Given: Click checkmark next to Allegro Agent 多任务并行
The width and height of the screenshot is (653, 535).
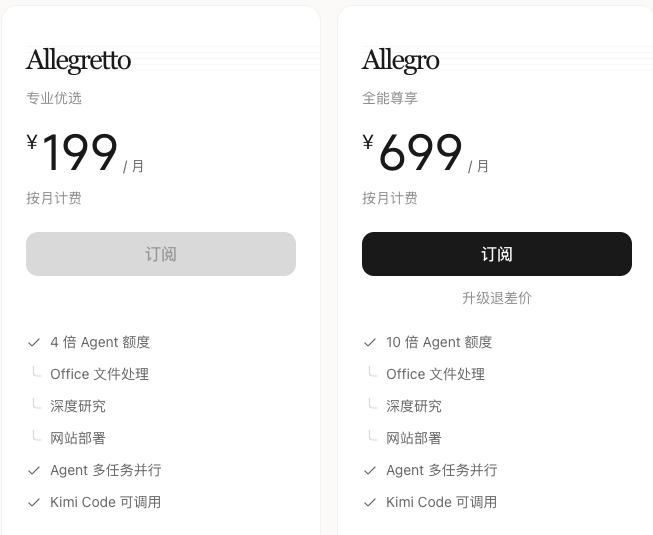Looking at the screenshot, I should click(370, 470).
